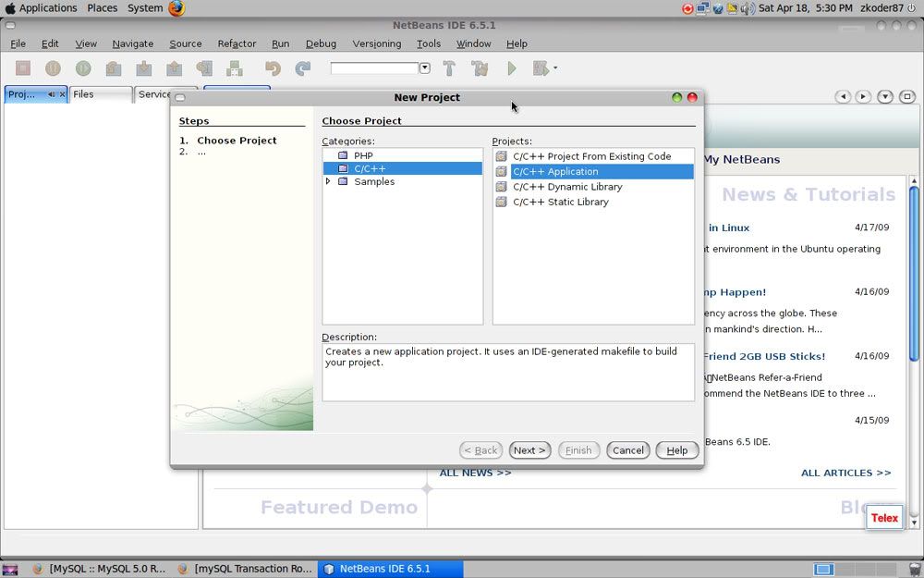Select the C/C++ category
924x578 pixels.
(403, 168)
